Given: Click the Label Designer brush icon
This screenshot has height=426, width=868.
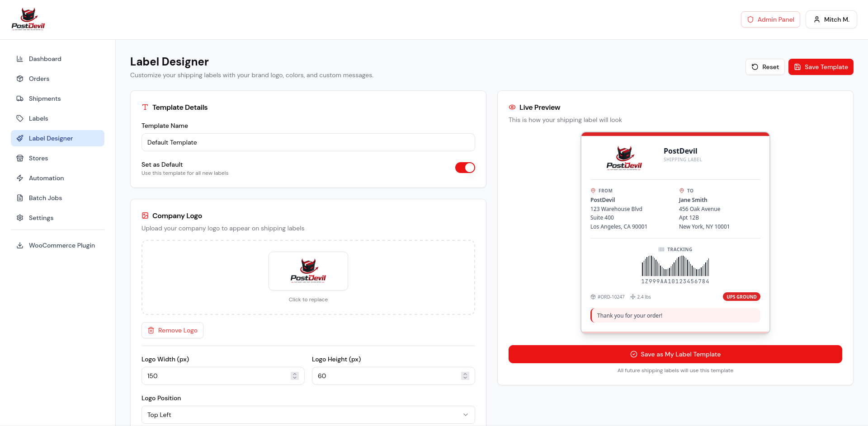Looking at the screenshot, I should 20,138.
